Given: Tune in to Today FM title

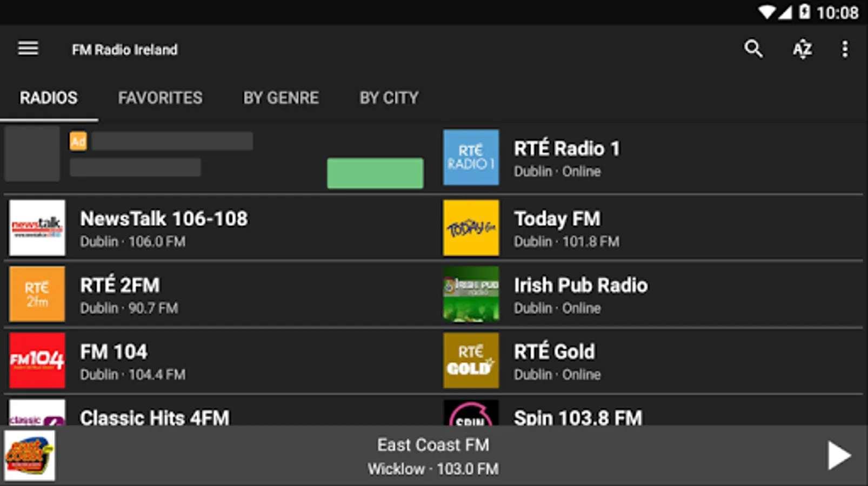Looking at the screenshot, I should [x=557, y=219].
